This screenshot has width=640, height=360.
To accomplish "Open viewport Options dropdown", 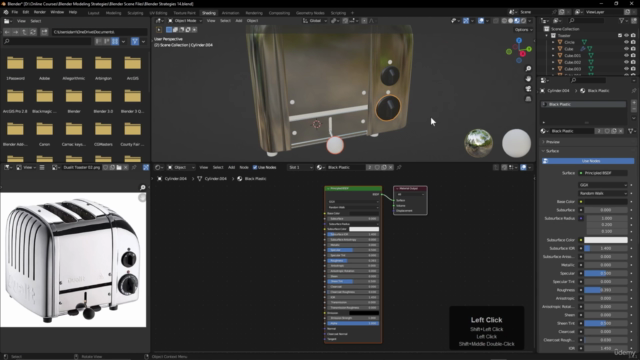I will 523,30.
